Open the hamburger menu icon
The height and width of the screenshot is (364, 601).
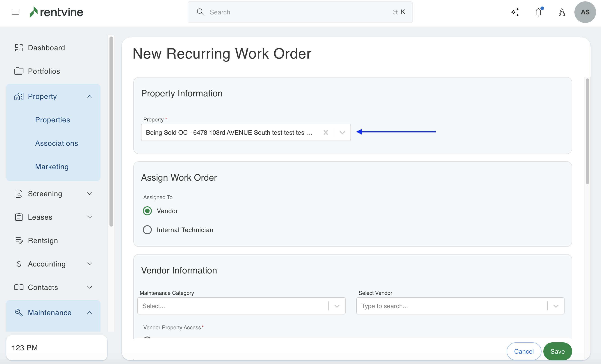(15, 12)
